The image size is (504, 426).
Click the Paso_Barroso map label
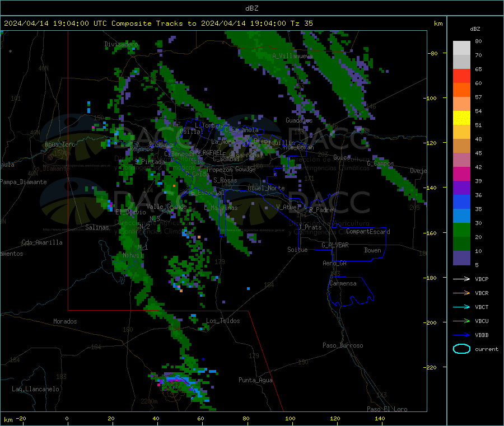tap(343, 345)
